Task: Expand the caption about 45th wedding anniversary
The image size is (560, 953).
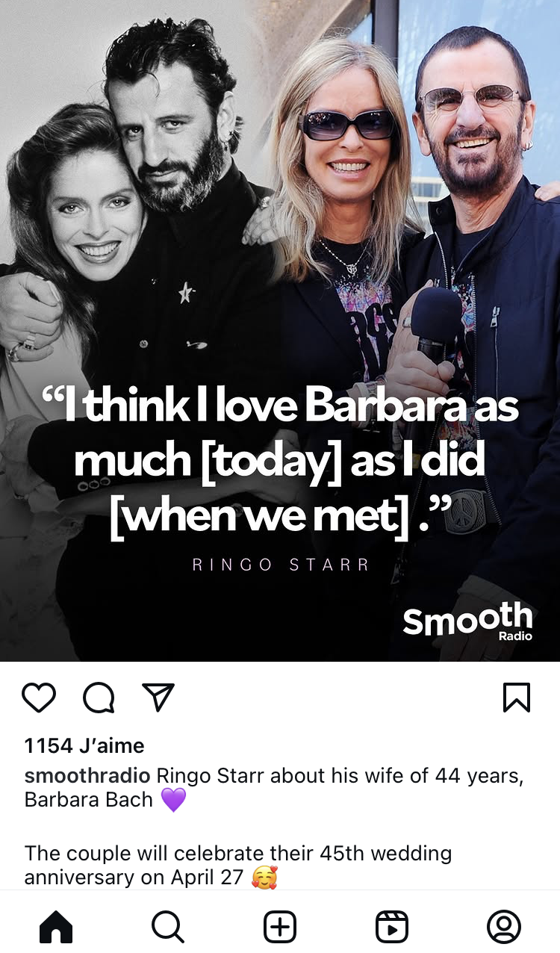Action: point(237,865)
